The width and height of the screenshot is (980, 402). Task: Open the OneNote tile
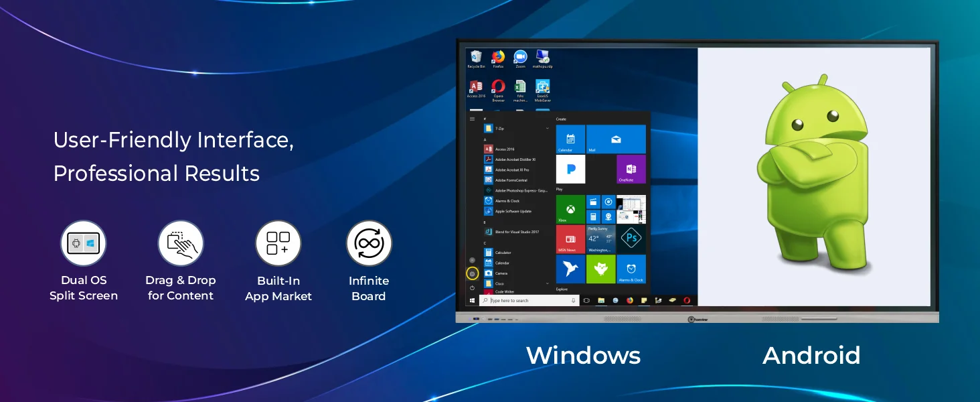pos(631,169)
